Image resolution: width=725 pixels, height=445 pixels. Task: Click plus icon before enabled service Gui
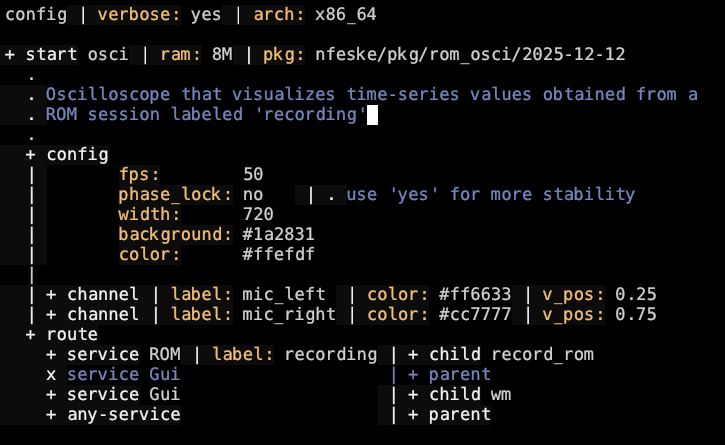pyautogui.click(x=51, y=394)
